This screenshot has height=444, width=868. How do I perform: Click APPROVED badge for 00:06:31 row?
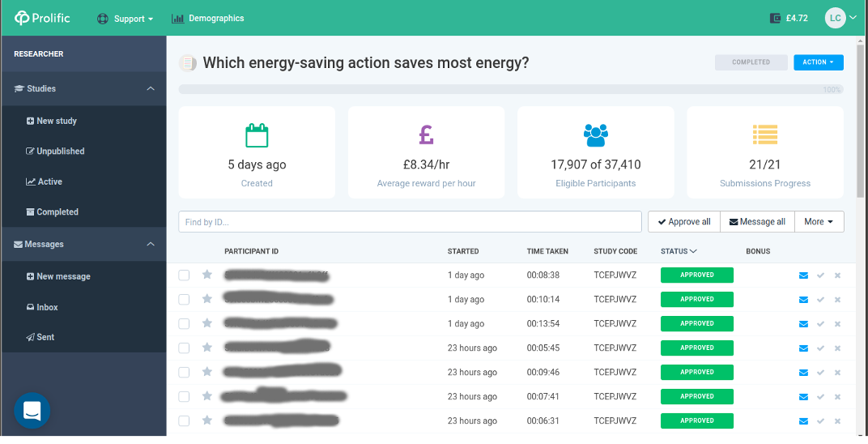tap(697, 421)
